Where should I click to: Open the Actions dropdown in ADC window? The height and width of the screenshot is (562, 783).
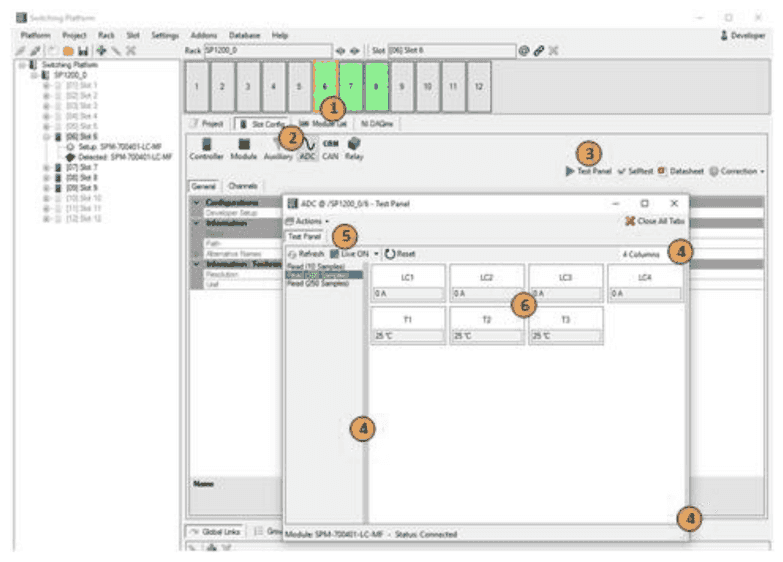(307, 221)
